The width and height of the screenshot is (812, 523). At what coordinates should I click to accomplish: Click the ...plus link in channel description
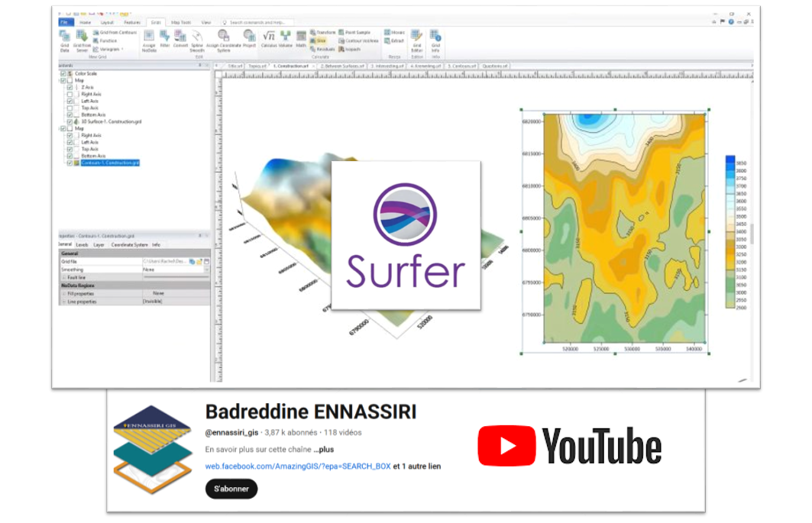coord(324,450)
